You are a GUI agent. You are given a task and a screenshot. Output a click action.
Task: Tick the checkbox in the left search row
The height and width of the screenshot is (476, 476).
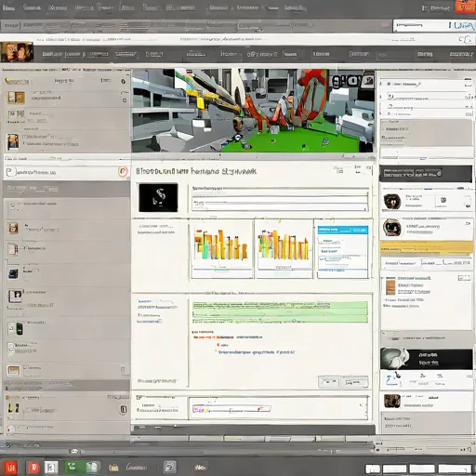(10, 172)
